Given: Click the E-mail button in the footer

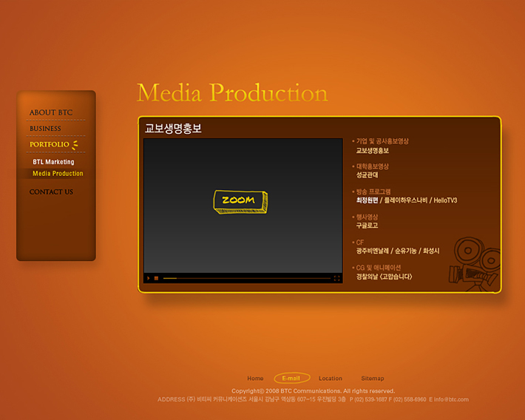Looking at the screenshot, I should click(x=291, y=379).
